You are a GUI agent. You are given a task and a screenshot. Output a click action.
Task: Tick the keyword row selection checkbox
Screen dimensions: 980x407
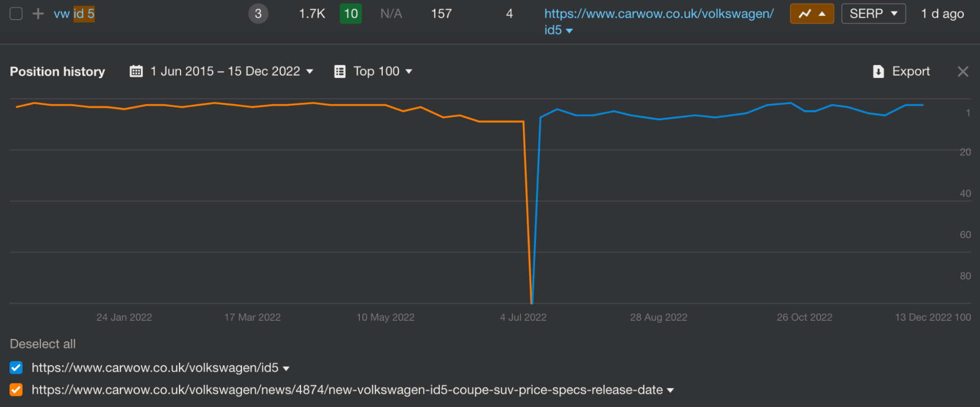pyautogui.click(x=16, y=14)
